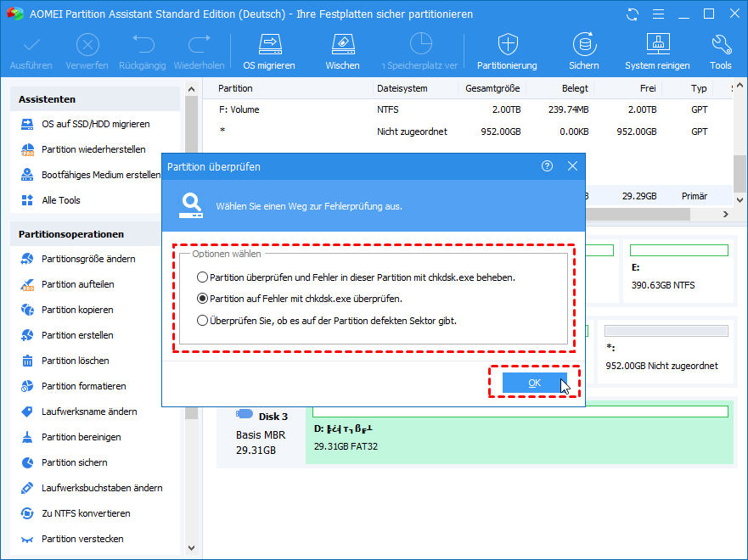Confirm the dialog with OK
748x560 pixels.
pyautogui.click(x=534, y=383)
